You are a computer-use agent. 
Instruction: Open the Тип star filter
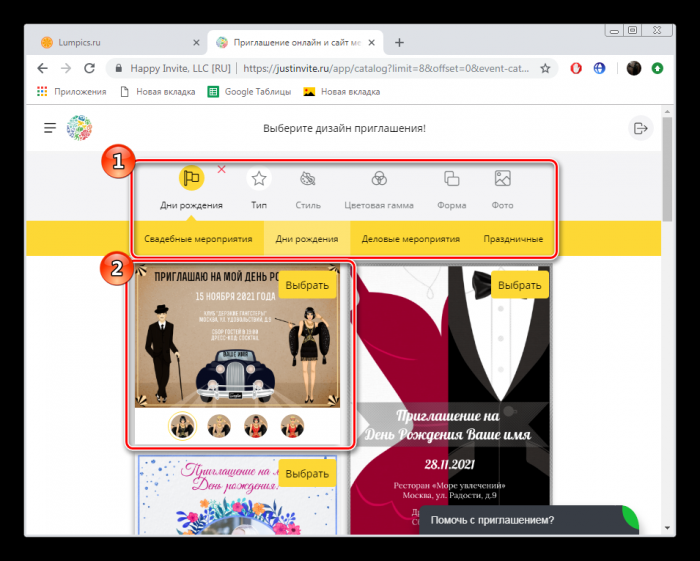[259, 179]
